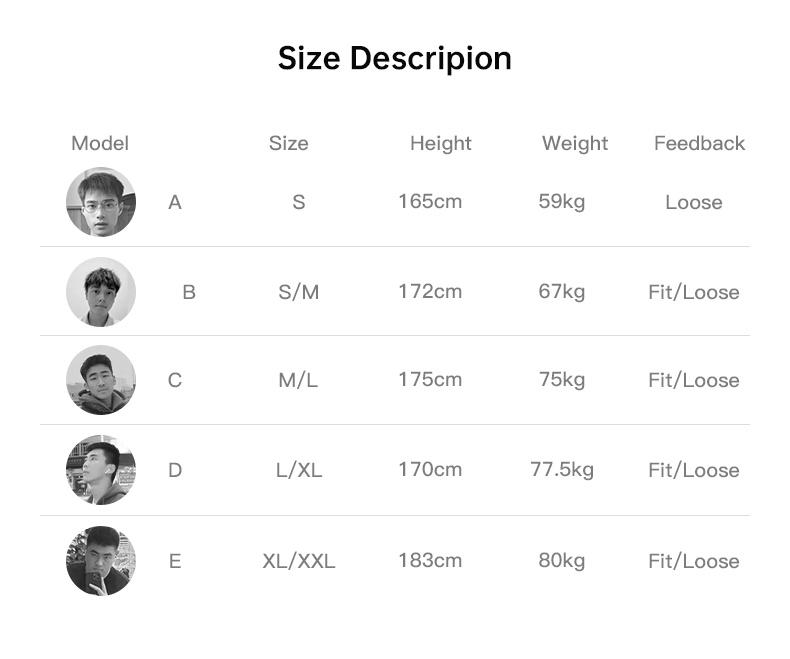Click the Loose feedback for Model A
The image size is (790, 659).
pyautogui.click(x=693, y=202)
